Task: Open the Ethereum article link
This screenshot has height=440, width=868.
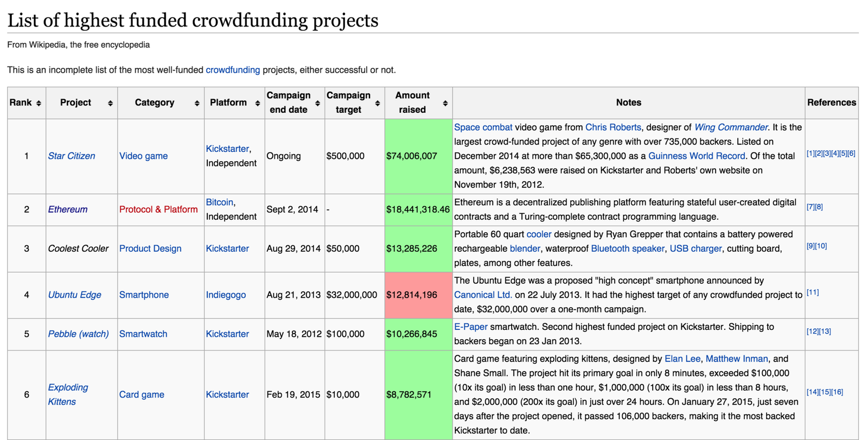Action: tap(68, 209)
